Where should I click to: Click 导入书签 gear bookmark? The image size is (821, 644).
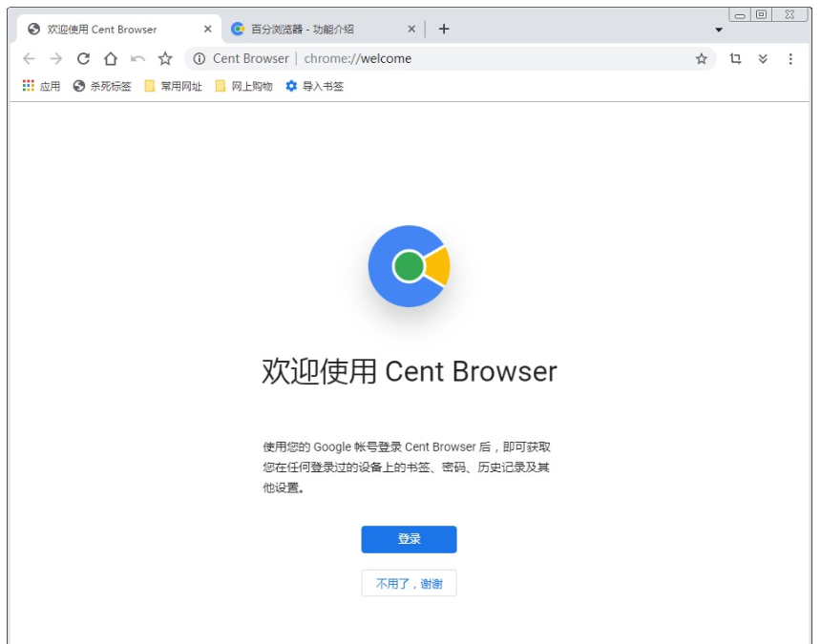point(315,86)
